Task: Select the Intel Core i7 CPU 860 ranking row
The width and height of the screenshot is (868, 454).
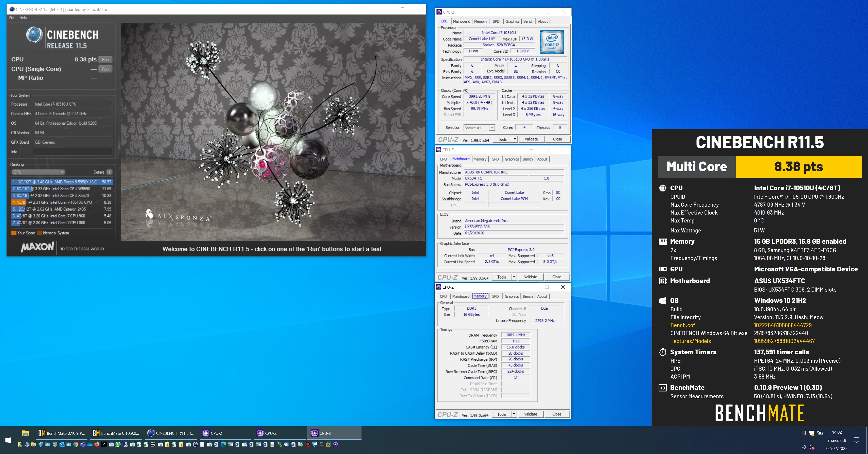Action: [x=62, y=223]
